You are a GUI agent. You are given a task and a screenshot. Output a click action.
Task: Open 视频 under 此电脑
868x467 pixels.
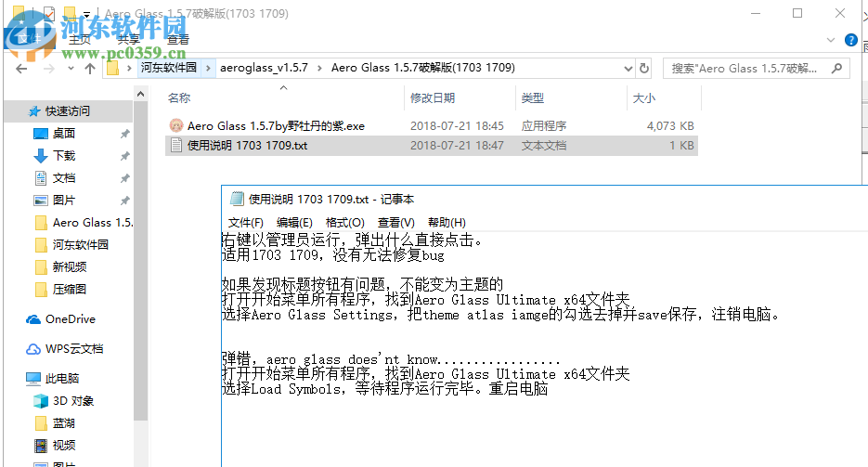point(64,446)
